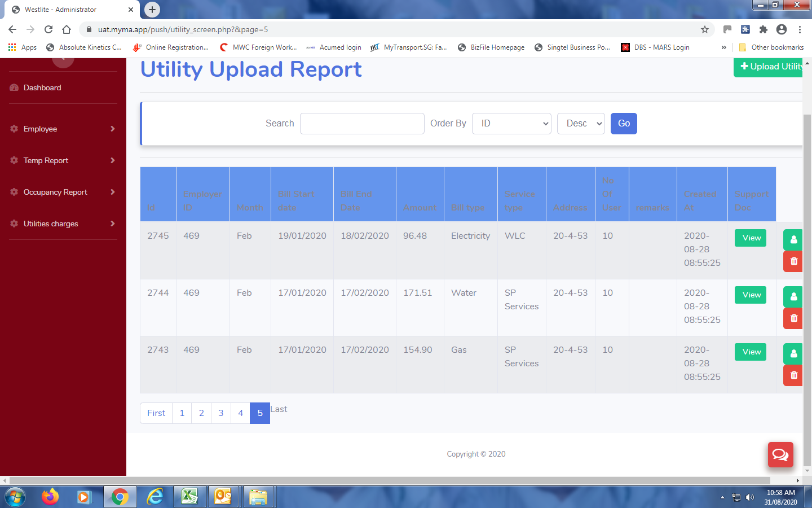Expand the Employee sidebar menu
This screenshot has width=812, height=508.
(x=63, y=129)
